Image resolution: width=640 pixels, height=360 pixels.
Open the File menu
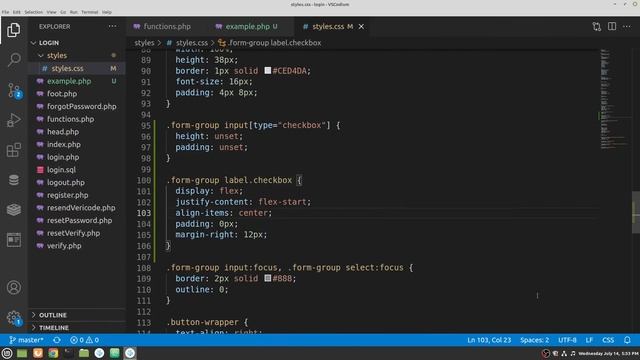5,12
